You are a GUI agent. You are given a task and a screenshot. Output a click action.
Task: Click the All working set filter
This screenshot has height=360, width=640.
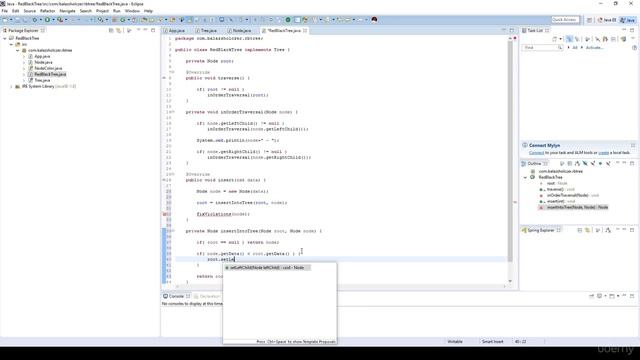pos(575,48)
